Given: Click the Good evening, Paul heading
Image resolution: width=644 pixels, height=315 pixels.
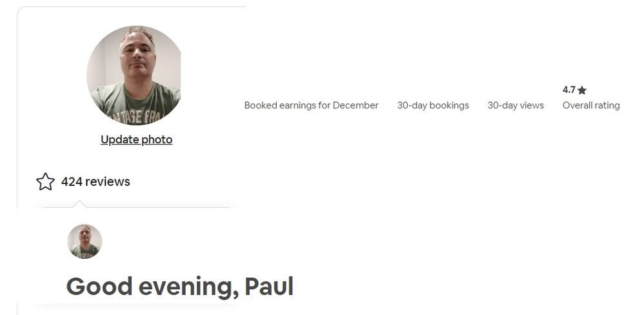Looking at the screenshot, I should click(x=179, y=286).
